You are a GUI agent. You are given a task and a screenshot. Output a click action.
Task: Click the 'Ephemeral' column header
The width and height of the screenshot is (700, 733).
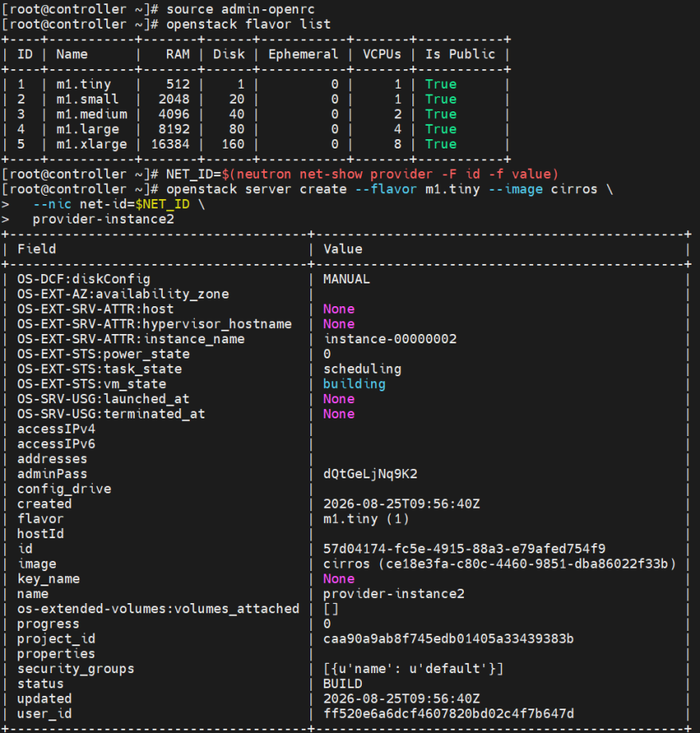(x=303, y=54)
